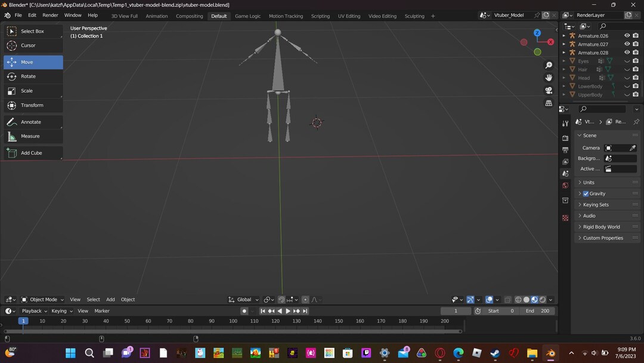
Task: Toggle the Gravity checkbox
Action: click(586, 193)
